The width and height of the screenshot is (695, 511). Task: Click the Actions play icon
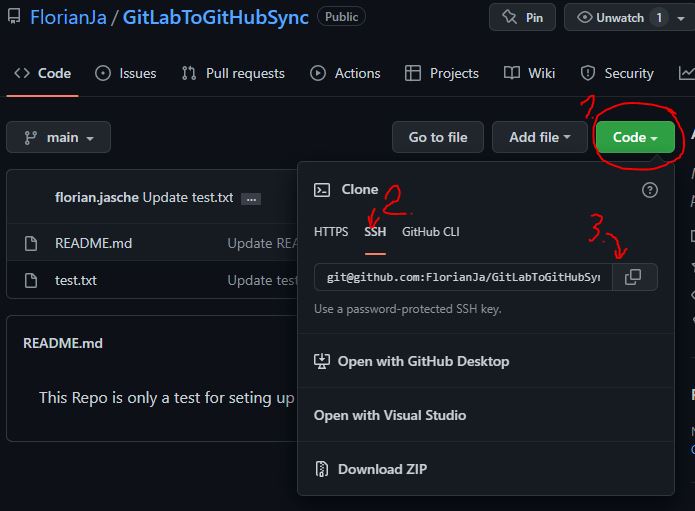(x=318, y=73)
